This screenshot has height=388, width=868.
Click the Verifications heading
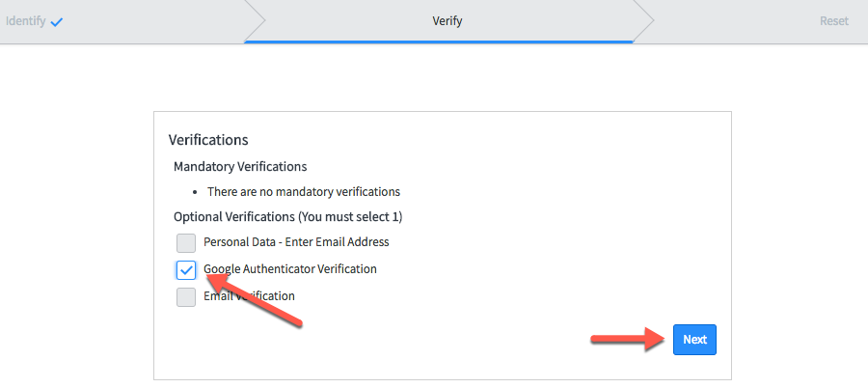(x=208, y=140)
